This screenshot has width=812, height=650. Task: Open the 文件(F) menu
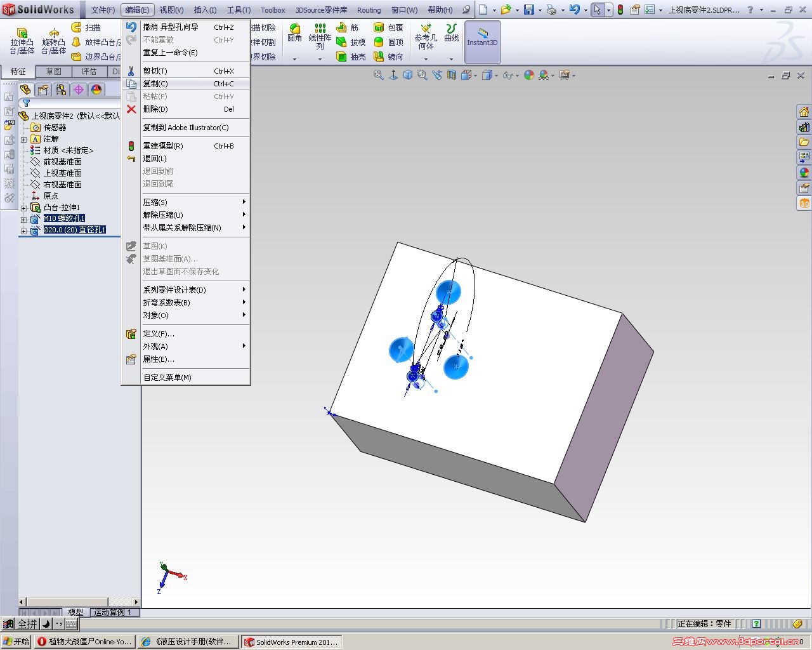coord(103,10)
